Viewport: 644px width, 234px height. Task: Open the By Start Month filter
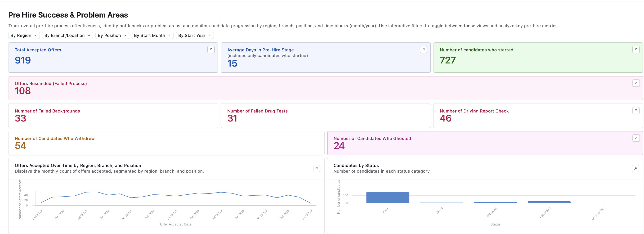coord(152,36)
